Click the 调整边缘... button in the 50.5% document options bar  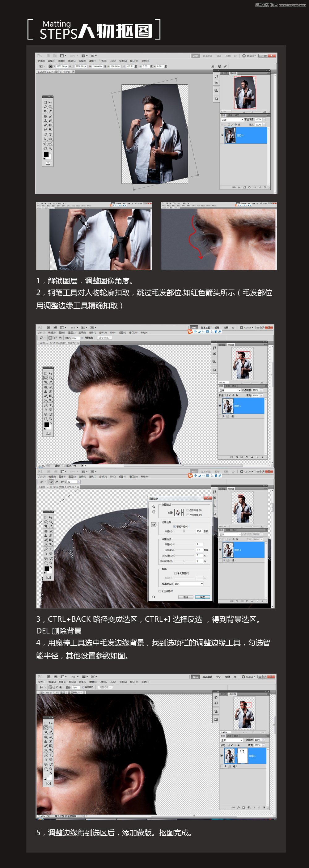(105, 338)
